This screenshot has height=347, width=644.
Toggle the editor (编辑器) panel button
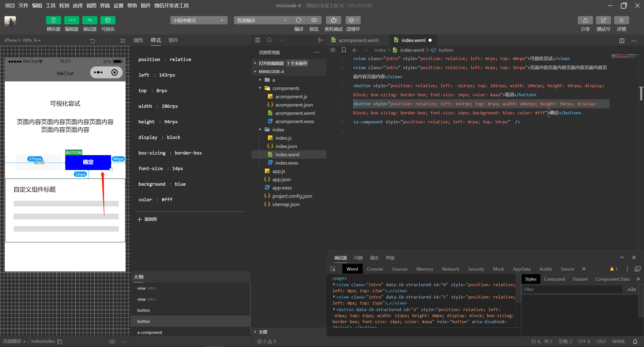pos(72,20)
